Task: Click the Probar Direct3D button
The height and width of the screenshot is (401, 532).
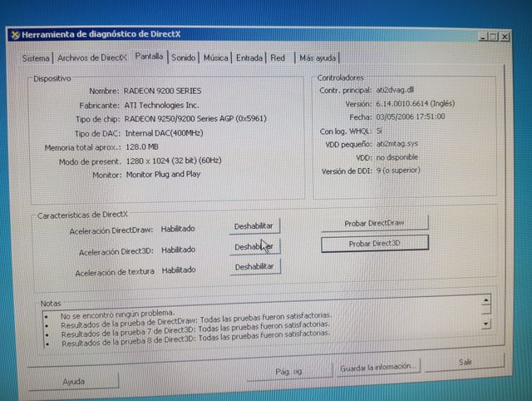Action: point(375,244)
